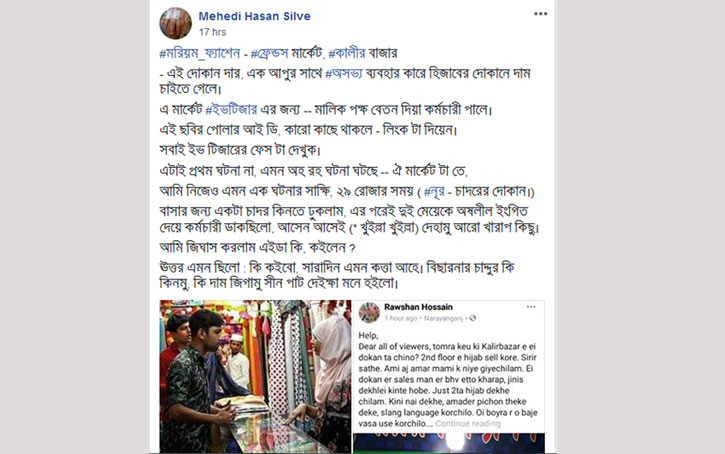Click the Narayanganj location link
Viewport: 725px width, 454px height.
(x=443, y=318)
